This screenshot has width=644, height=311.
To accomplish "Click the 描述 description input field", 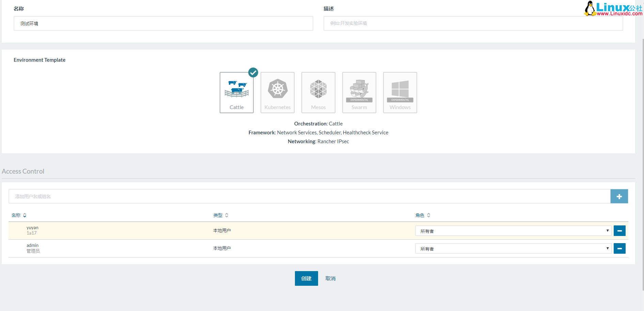I will coord(473,24).
